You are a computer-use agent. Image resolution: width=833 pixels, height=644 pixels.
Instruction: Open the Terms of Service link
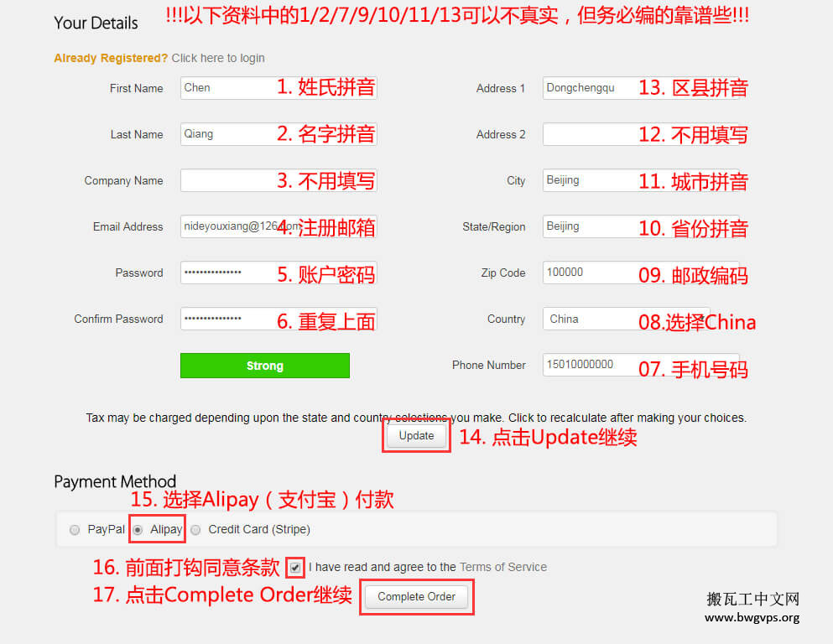point(502,567)
